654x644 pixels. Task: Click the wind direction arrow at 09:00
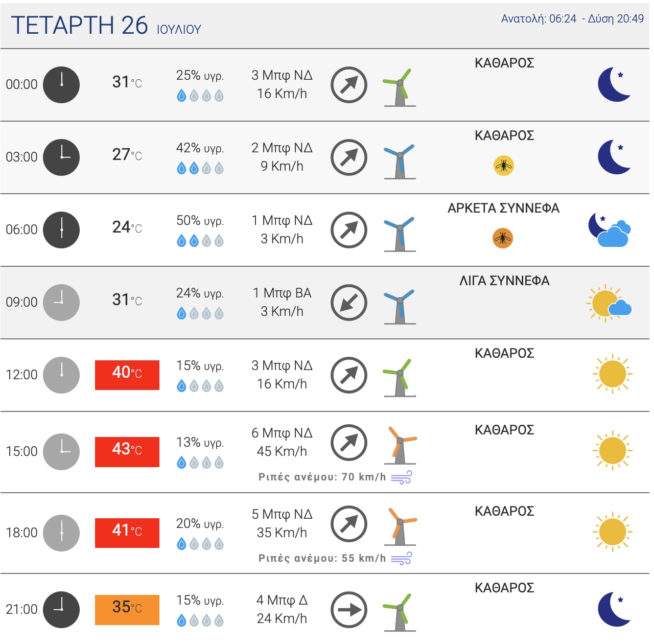349,303
